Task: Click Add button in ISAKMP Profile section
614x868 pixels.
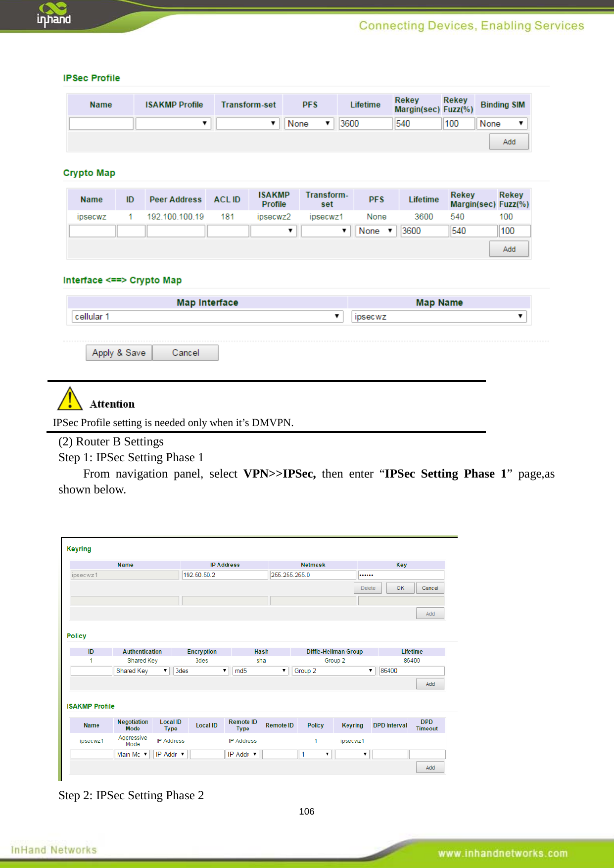Action: [x=430, y=768]
